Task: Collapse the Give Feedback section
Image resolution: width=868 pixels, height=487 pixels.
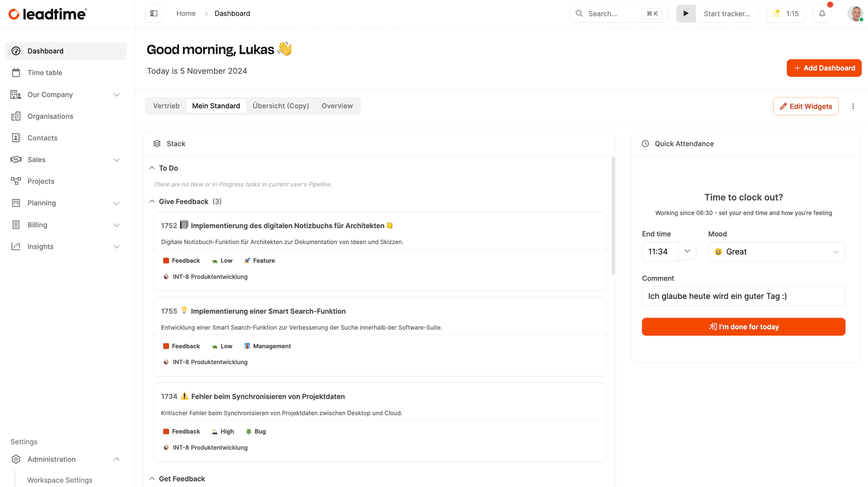Action: pos(152,202)
